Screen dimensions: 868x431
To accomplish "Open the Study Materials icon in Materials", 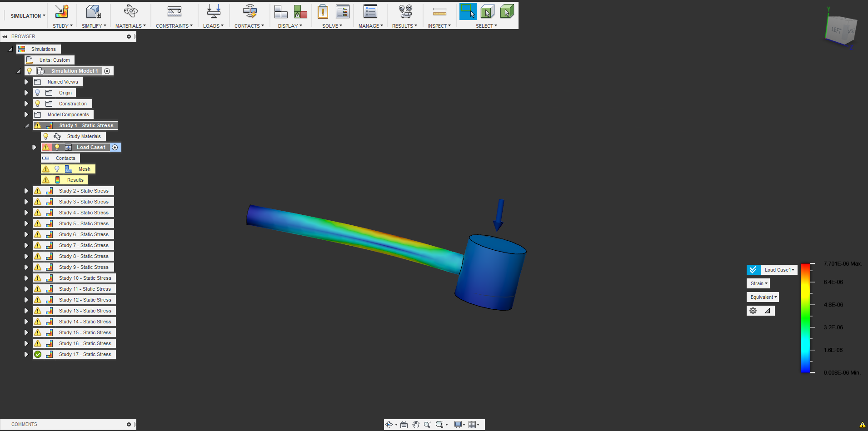I will pos(130,12).
